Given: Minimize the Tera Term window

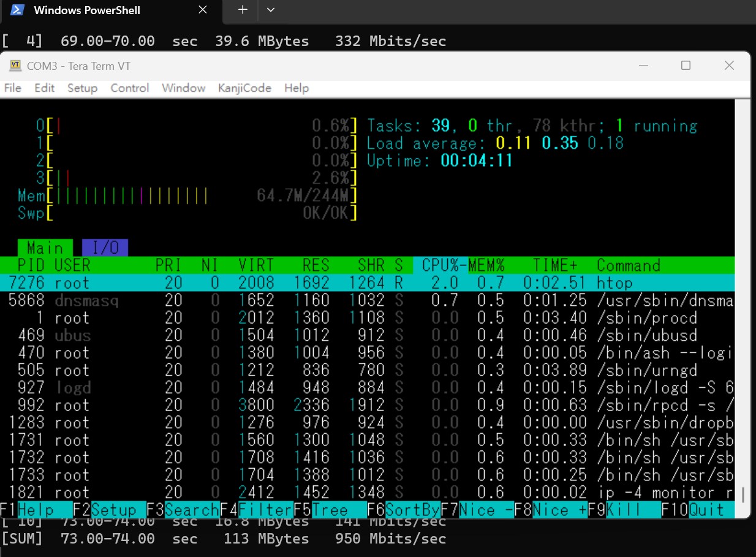Looking at the screenshot, I should tap(643, 66).
